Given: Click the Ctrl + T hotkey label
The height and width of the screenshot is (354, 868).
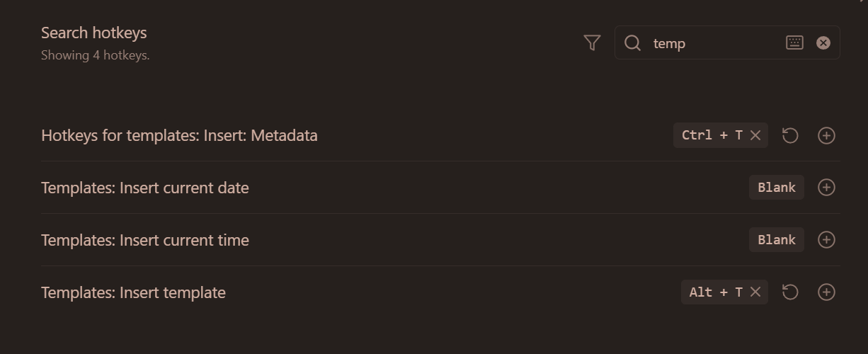Looking at the screenshot, I should tap(711, 135).
